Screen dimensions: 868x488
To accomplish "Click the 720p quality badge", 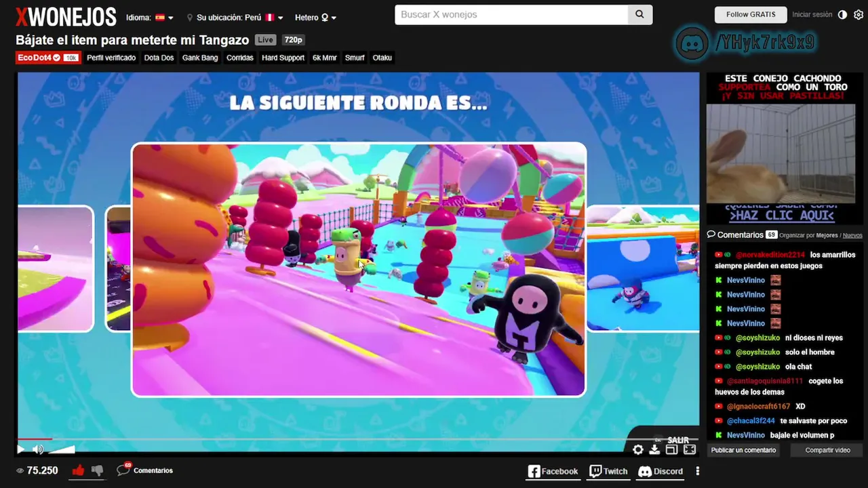I will (x=293, y=40).
